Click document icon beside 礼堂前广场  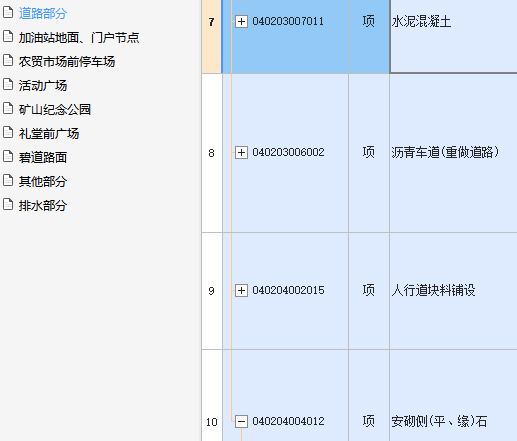tap(8, 132)
